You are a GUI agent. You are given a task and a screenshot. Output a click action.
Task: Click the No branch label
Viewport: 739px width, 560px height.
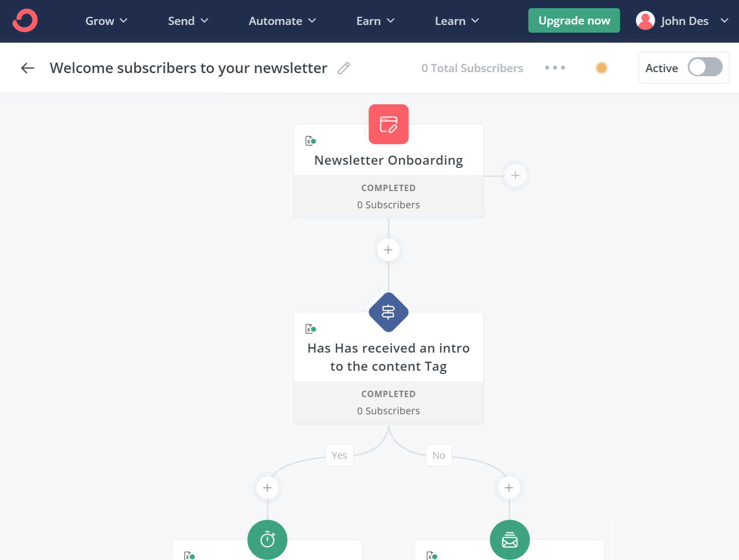439,455
